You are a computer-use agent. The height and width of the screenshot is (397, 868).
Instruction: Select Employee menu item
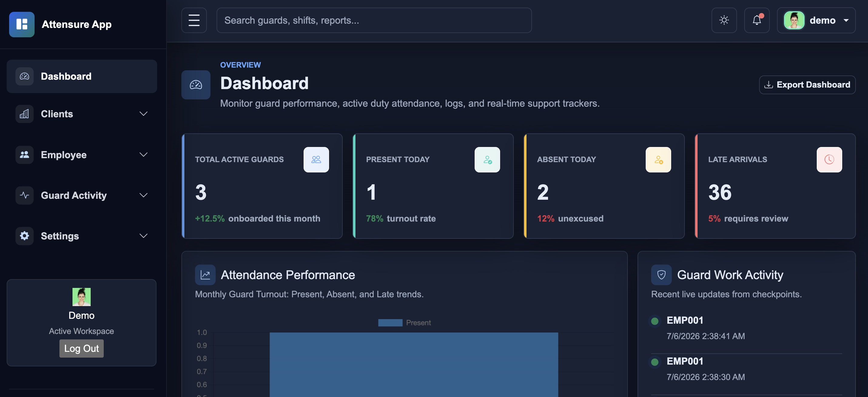[82, 155]
